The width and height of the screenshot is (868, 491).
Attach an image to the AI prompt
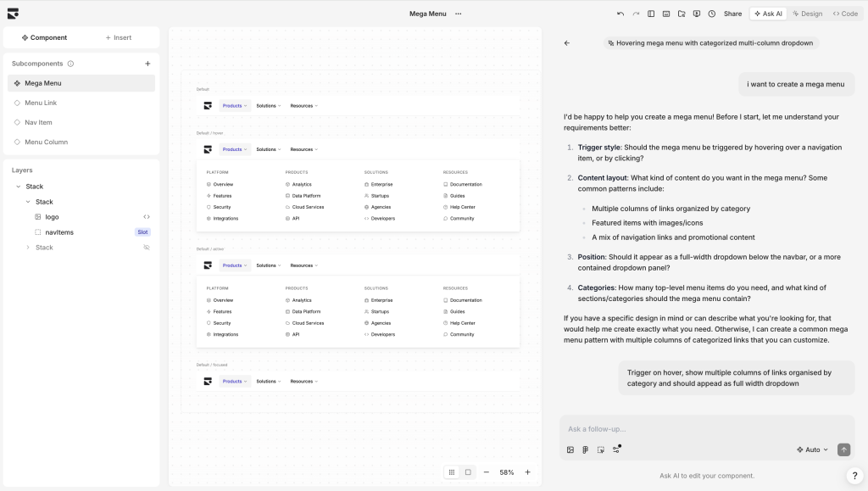point(570,449)
